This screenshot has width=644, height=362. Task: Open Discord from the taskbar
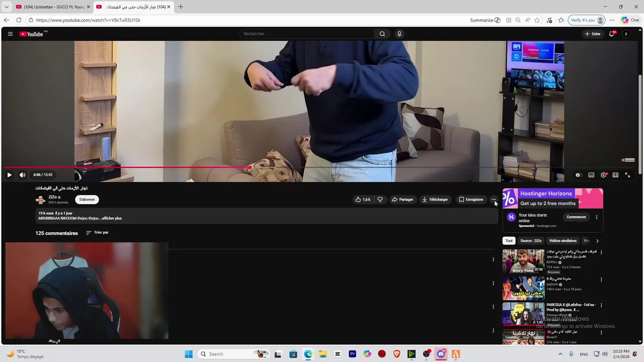[x=441, y=354]
